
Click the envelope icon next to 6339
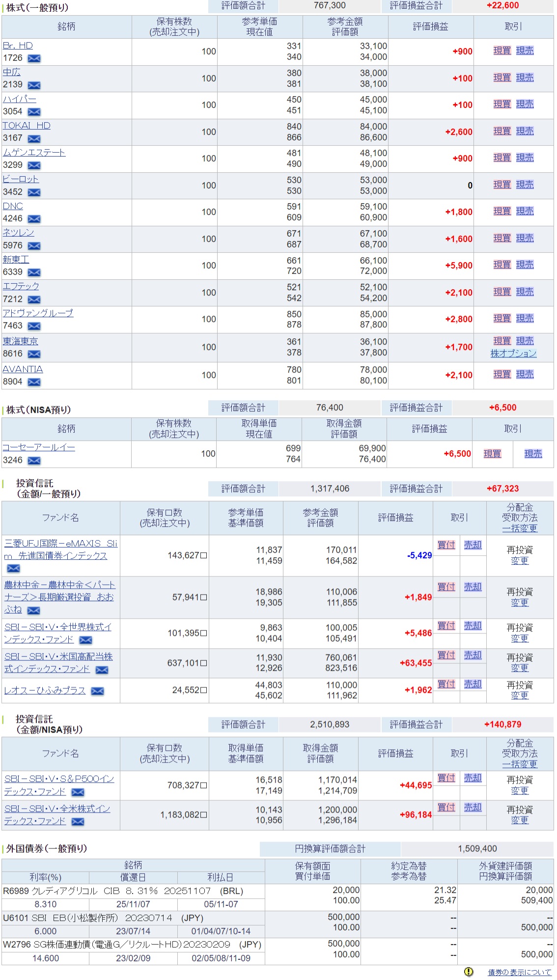[34, 272]
